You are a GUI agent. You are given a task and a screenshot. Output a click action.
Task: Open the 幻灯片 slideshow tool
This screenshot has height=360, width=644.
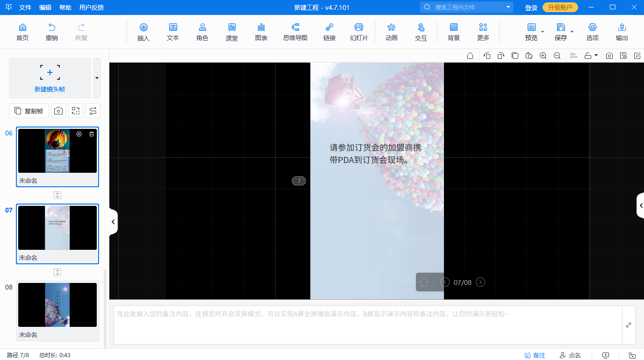pos(359,32)
